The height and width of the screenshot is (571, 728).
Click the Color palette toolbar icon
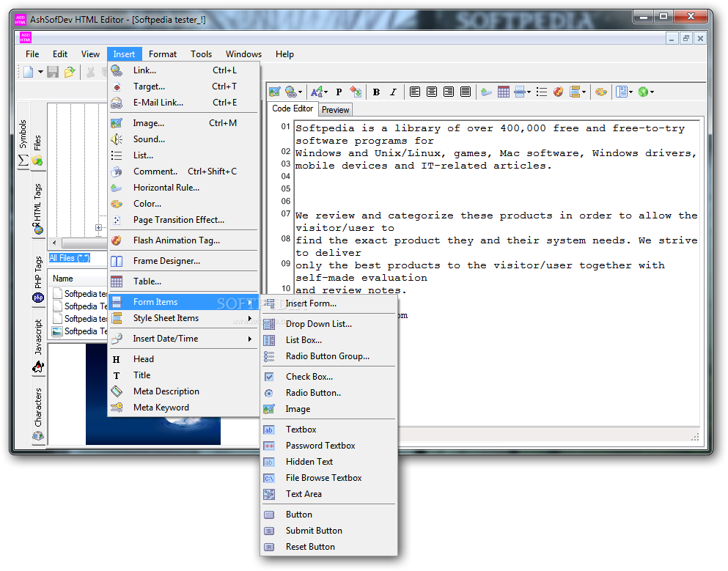click(x=600, y=92)
